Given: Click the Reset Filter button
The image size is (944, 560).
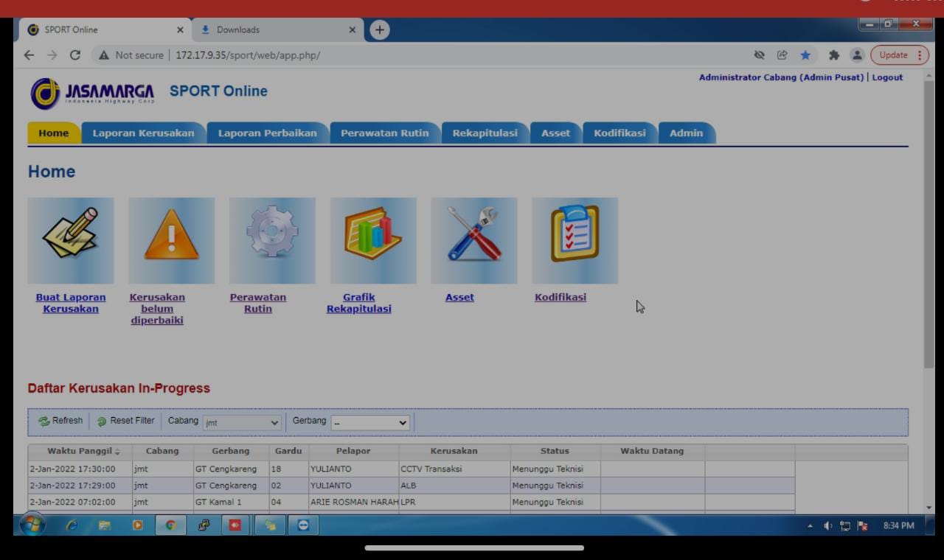Looking at the screenshot, I should [x=126, y=421].
